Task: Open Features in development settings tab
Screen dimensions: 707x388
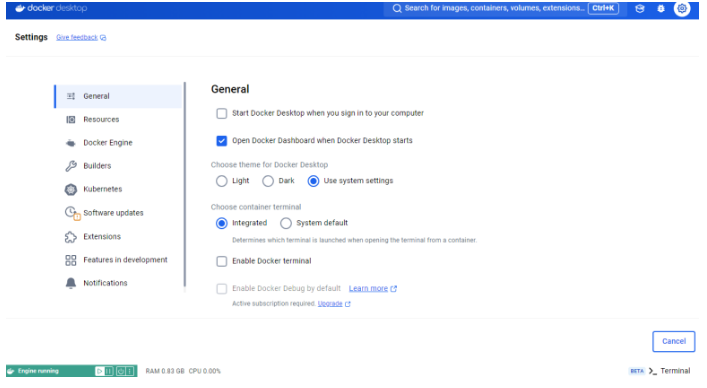Action: pos(118,260)
